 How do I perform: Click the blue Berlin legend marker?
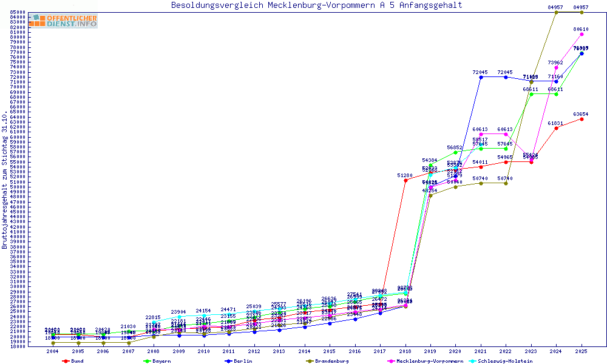[x=228, y=361]
